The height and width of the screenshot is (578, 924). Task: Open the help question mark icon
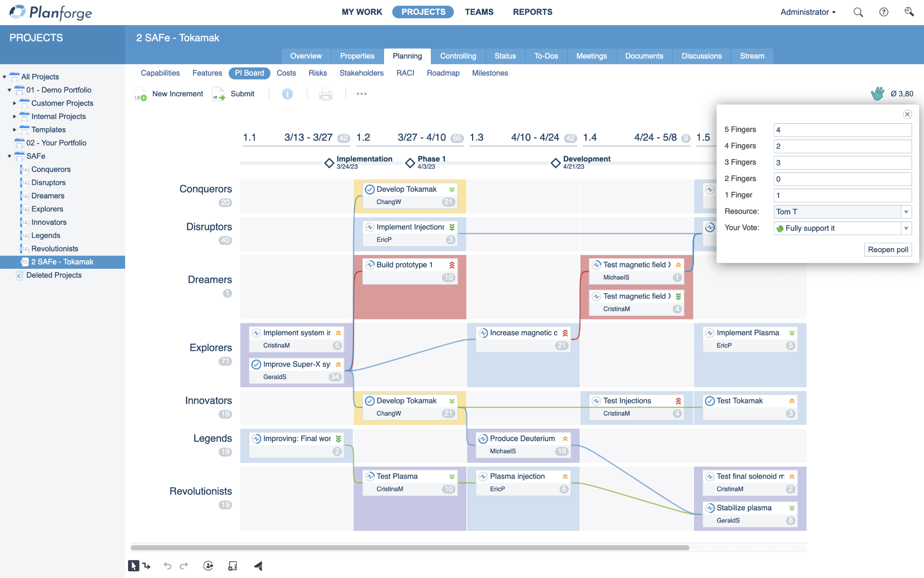pyautogui.click(x=884, y=12)
